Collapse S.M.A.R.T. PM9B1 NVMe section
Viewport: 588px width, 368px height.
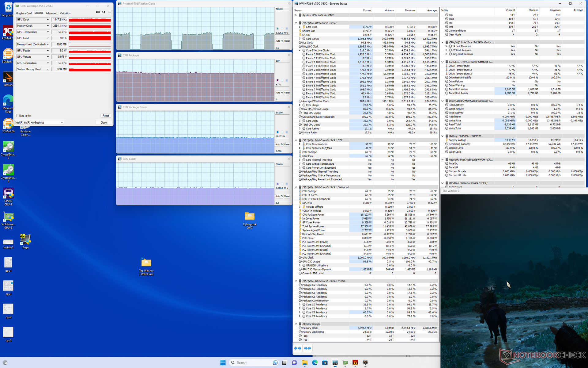(x=443, y=62)
